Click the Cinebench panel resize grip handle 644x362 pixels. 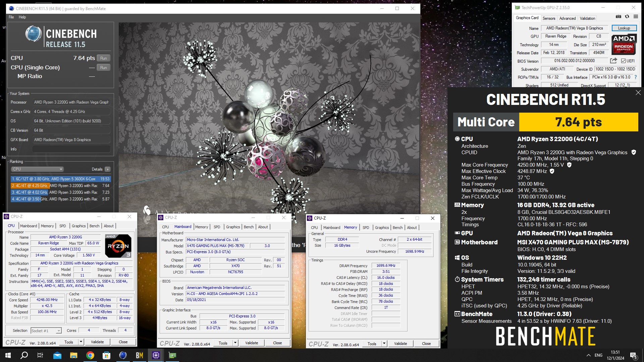[x=117, y=136]
